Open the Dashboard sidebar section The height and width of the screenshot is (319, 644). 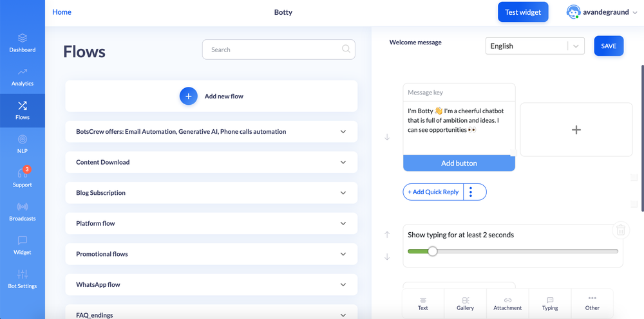22,43
